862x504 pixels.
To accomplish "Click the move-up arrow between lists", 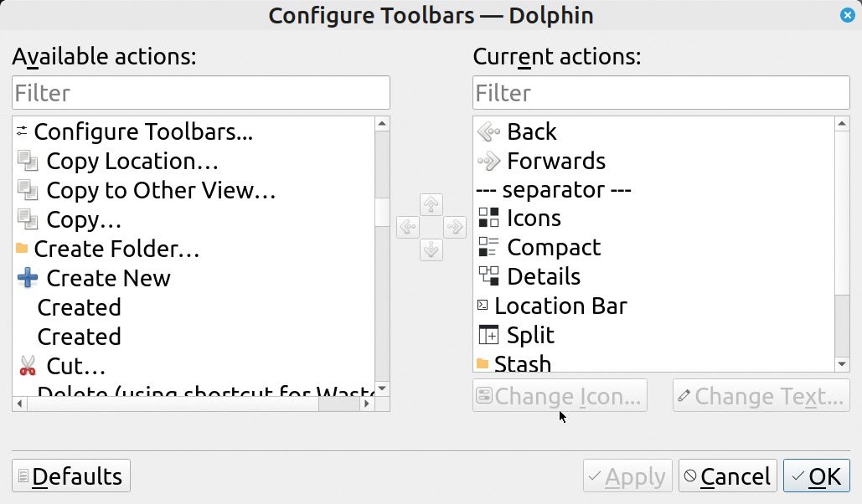I will coord(431,204).
